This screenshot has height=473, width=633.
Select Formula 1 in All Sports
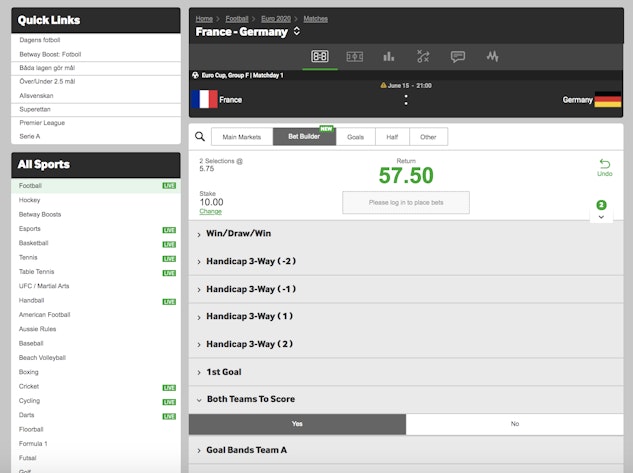click(x=96, y=444)
